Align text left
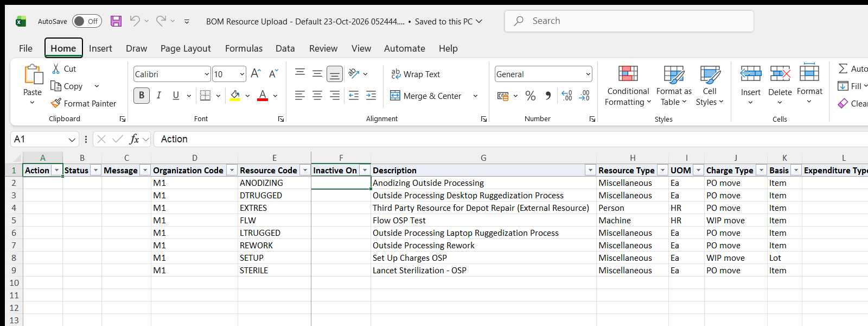 [300, 96]
